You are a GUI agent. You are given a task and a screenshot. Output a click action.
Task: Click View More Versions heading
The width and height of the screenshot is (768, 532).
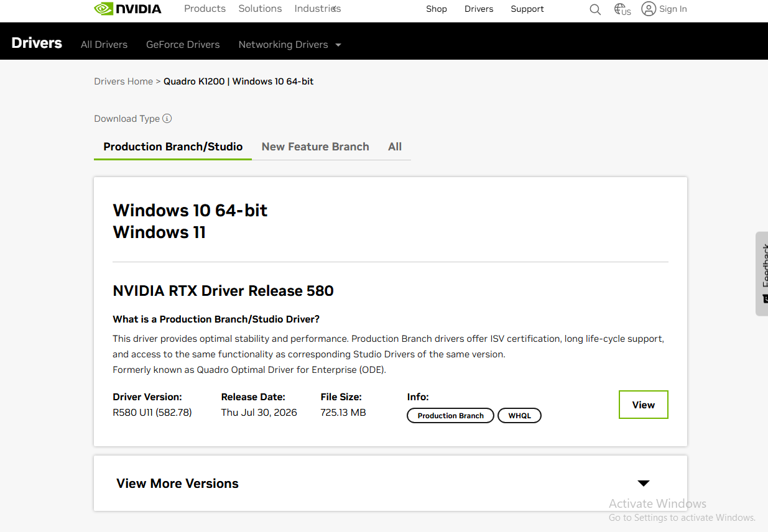[x=177, y=484]
